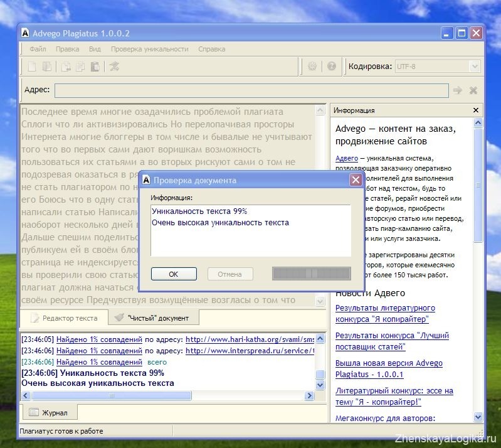501x448 pixels.
Task: Click the help question-mark toolbar icon
Action: (x=332, y=66)
